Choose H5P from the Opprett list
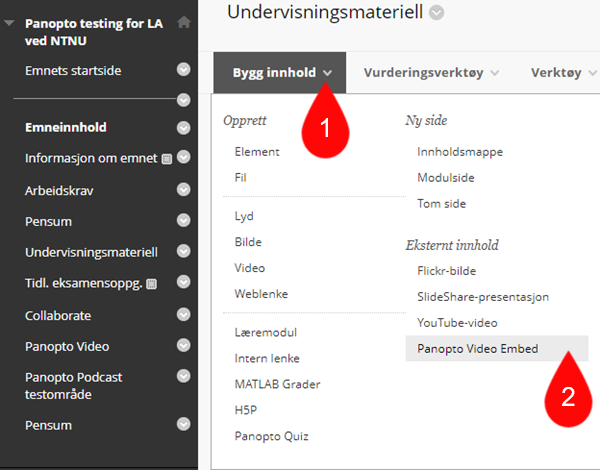Screen dimensions: 600x470 pyautogui.click(x=246, y=410)
